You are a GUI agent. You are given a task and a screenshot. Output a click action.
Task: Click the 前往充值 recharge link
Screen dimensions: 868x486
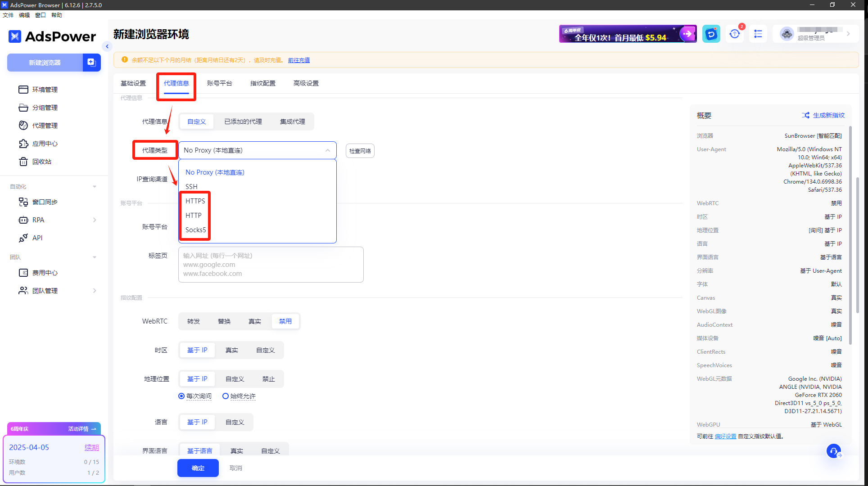coord(299,60)
